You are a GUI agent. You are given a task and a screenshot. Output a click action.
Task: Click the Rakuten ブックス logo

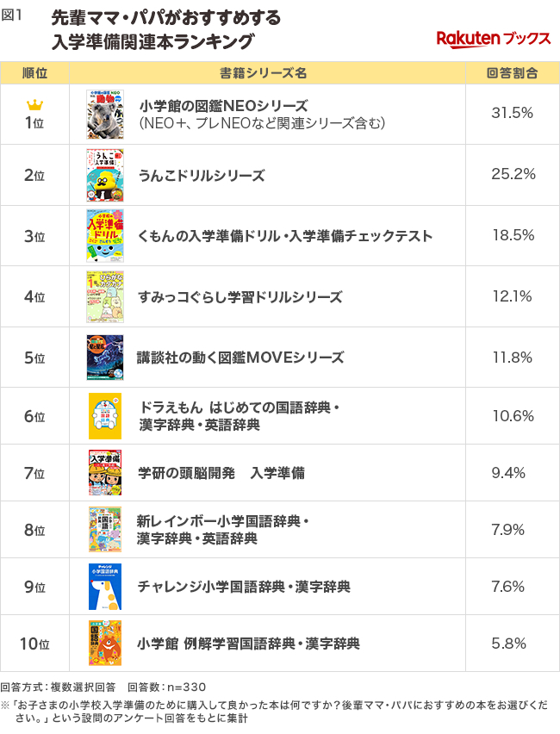(494, 39)
